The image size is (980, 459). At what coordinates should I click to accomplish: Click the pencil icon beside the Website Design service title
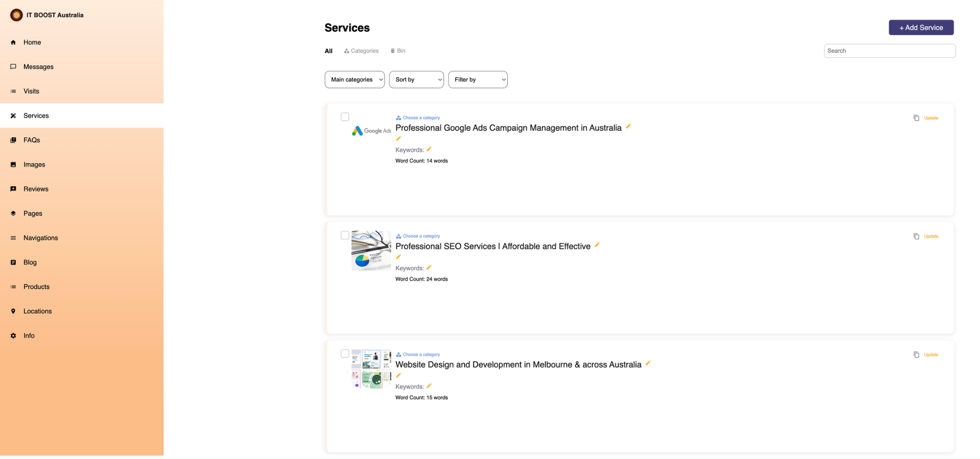pyautogui.click(x=648, y=363)
